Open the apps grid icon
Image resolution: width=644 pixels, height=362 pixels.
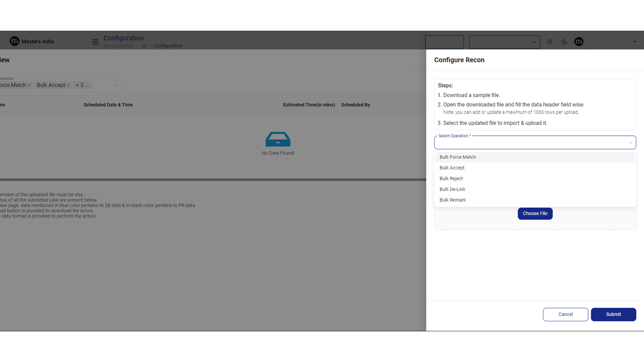pos(549,42)
